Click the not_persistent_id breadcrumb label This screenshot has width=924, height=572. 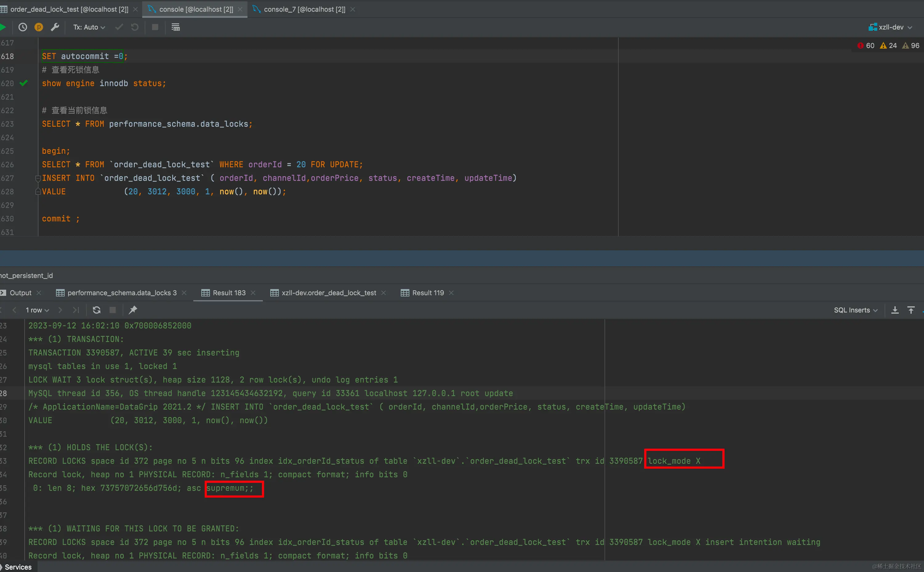[26, 276]
